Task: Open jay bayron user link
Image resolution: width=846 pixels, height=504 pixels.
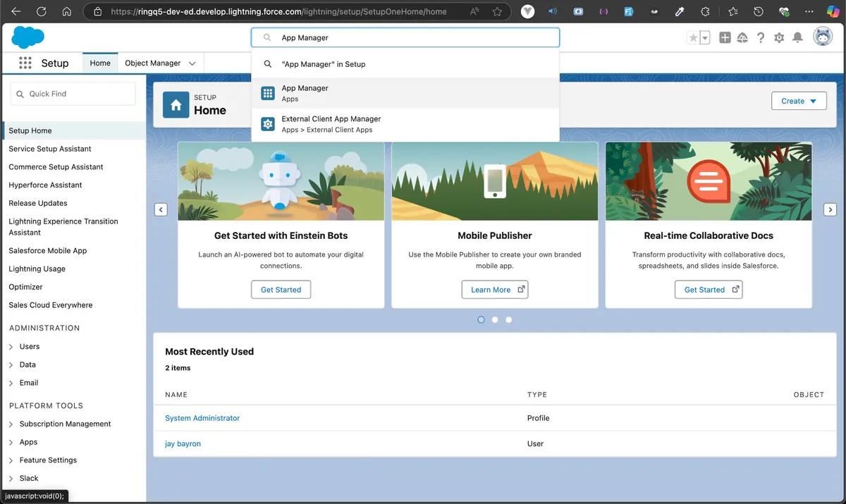Action: [x=183, y=444]
